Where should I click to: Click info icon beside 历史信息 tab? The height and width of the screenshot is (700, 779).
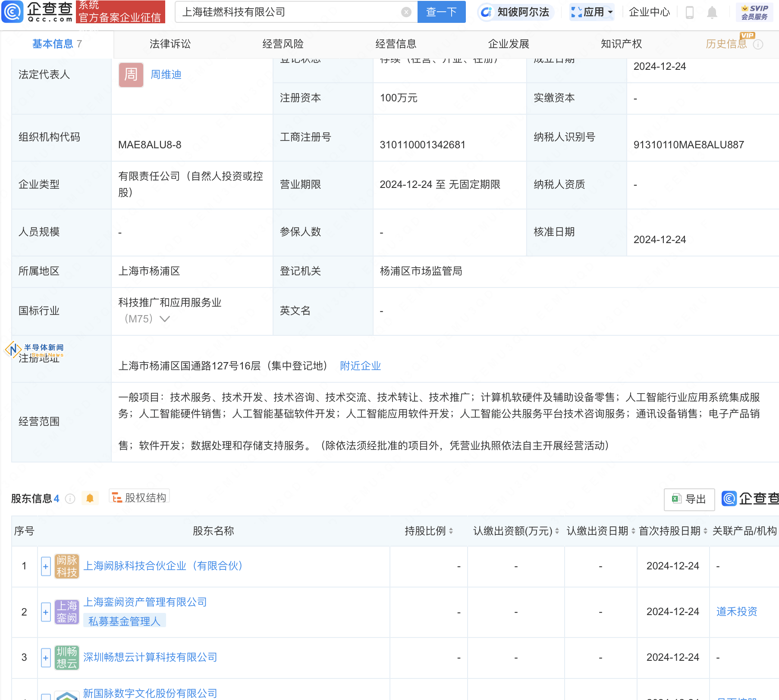pyautogui.click(x=758, y=44)
